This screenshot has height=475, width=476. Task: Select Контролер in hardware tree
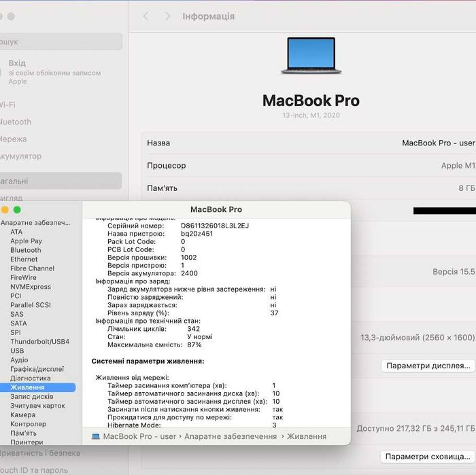pyautogui.click(x=29, y=424)
